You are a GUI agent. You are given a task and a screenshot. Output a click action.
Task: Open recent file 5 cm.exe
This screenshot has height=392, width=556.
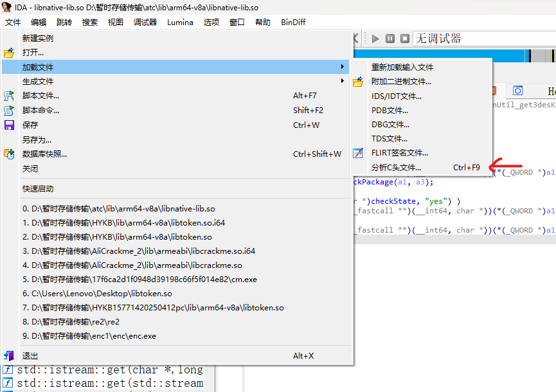coord(175,280)
